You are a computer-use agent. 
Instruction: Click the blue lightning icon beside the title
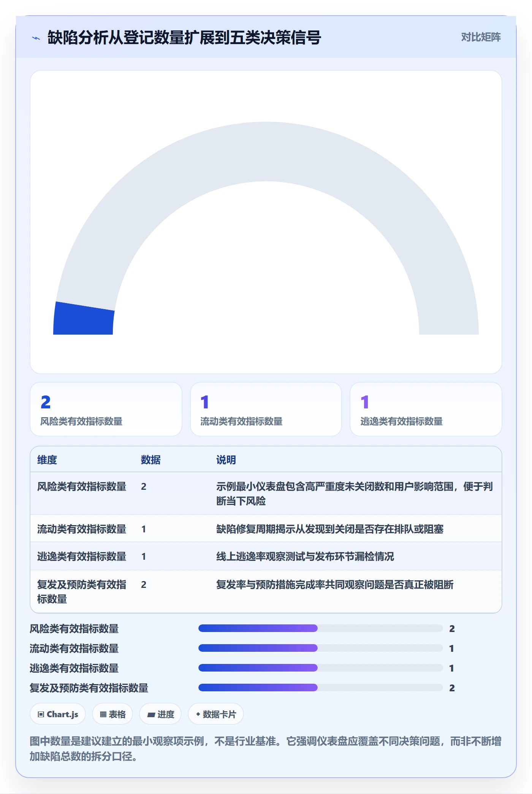(x=36, y=38)
